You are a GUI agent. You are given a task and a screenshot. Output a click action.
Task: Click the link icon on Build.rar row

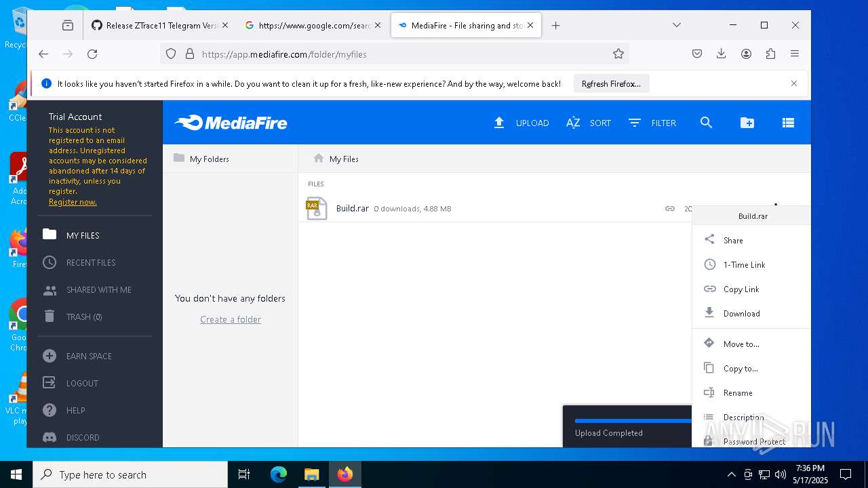[x=670, y=209]
